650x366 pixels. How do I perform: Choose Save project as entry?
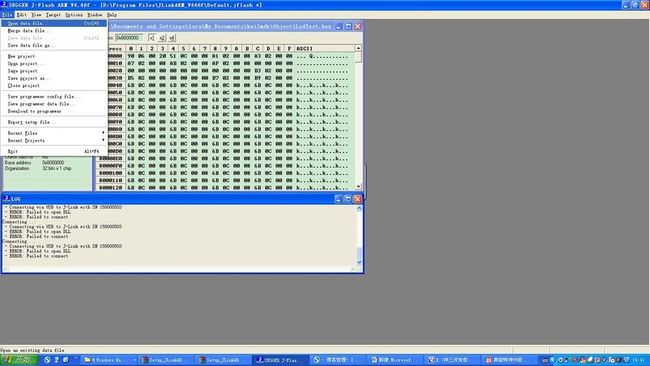[54, 78]
